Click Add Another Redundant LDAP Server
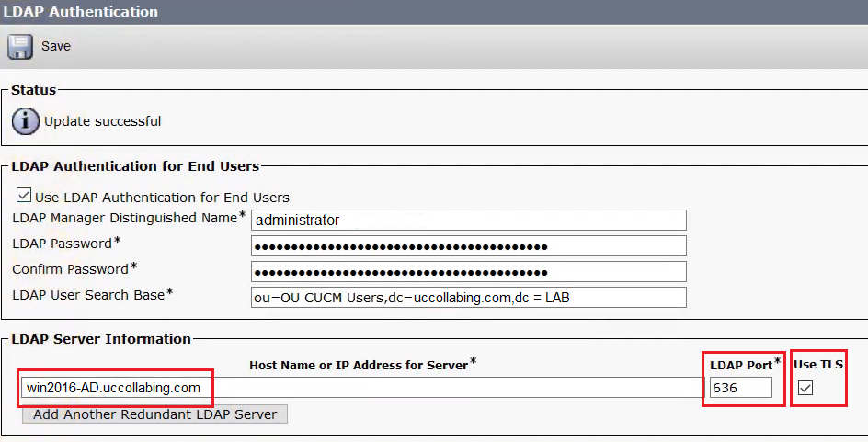The height and width of the screenshot is (442, 868). pyautogui.click(x=155, y=414)
